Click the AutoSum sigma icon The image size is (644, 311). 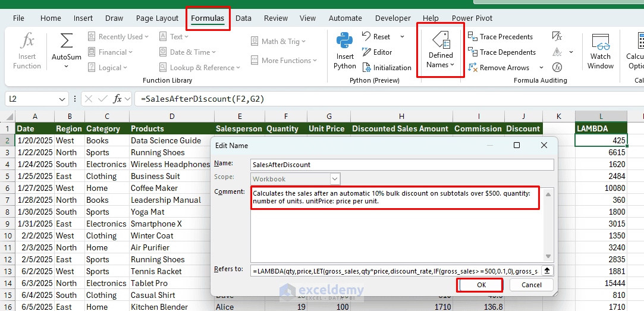(x=66, y=41)
